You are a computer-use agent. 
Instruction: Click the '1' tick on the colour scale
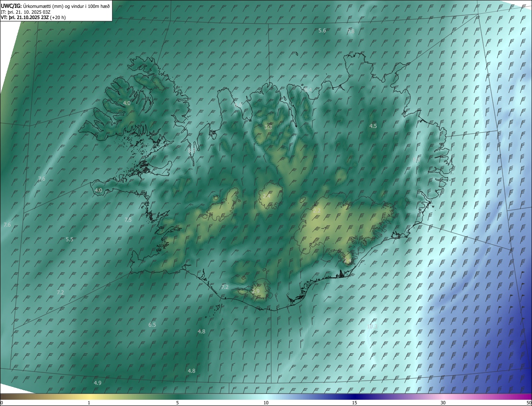(x=89, y=403)
